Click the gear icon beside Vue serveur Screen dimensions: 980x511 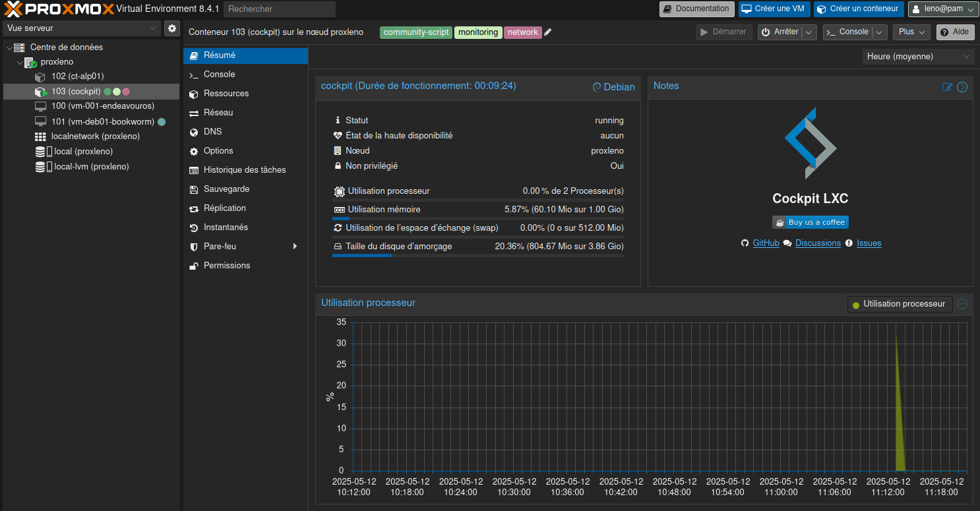coord(172,28)
